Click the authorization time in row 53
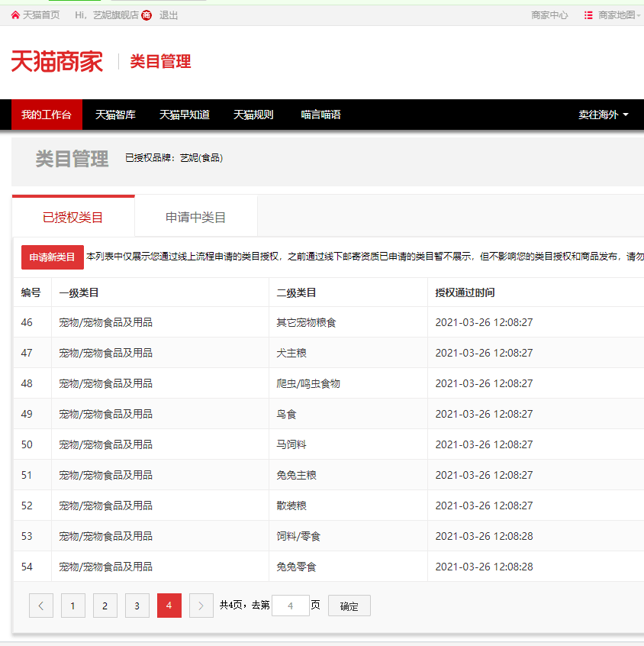This screenshot has width=644, height=646. (x=484, y=536)
